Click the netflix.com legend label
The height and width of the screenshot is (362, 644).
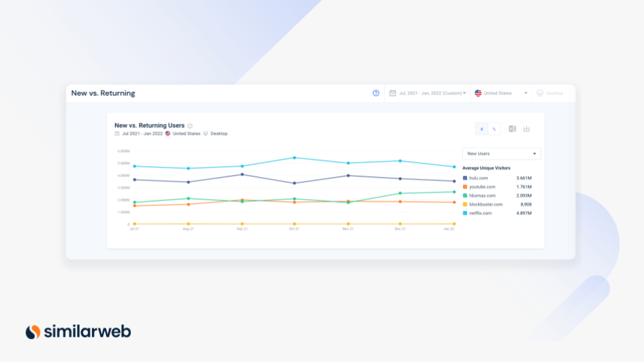click(480, 213)
